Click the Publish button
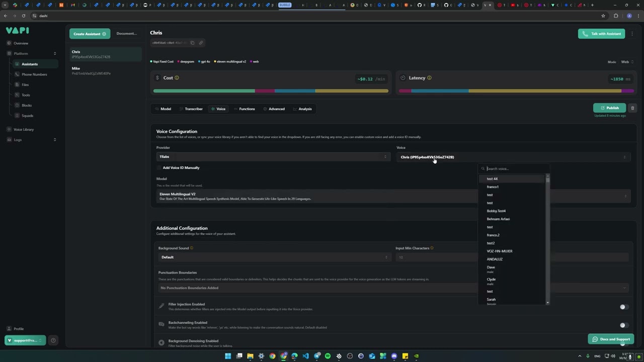644x362 pixels. coord(610,108)
